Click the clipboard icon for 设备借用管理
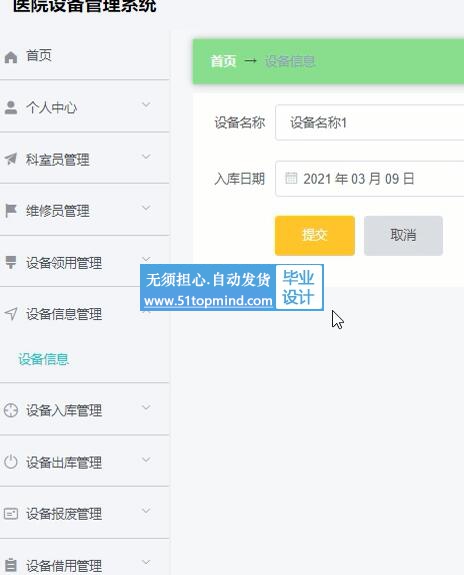The width and height of the screenshot is (464, 575). tap(11, 565)
